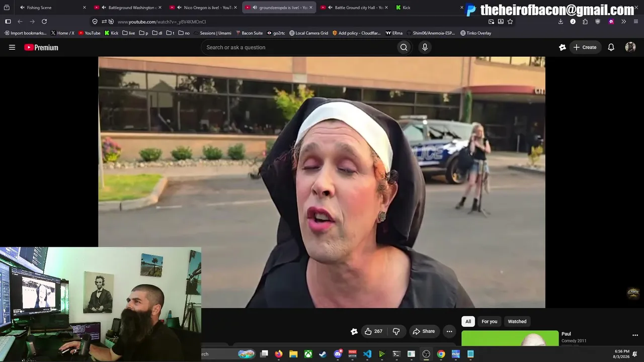Search with your voice microphone icon
The image size is (644, 362).
[x=425, y=47]
